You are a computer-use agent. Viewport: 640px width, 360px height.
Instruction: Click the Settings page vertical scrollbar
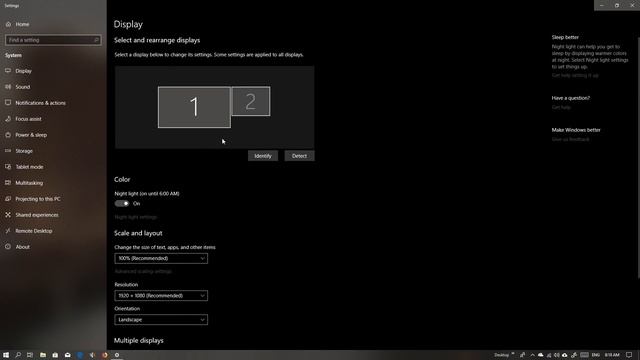pos(638,157)
